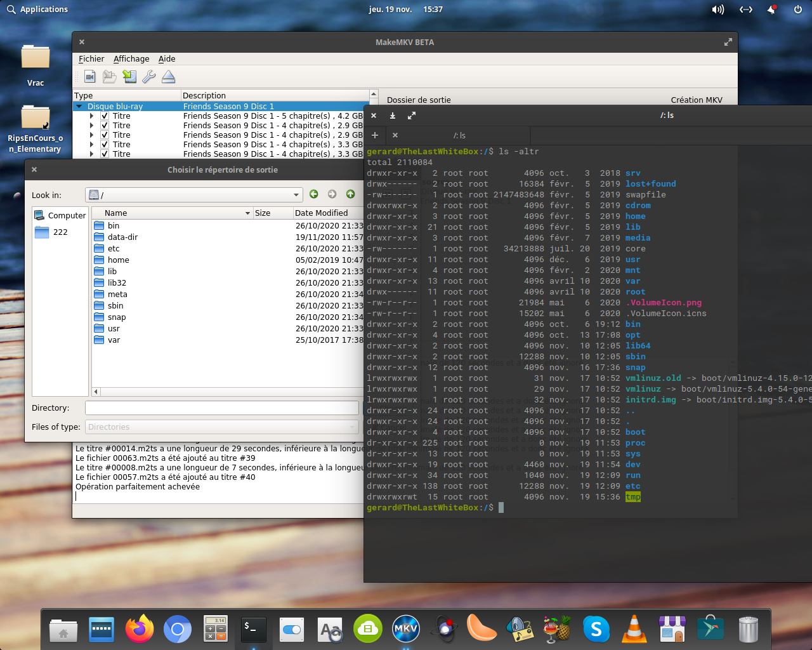Open Firefox from the dock
Screen dimensions: 812x650
tap(140, 629)
